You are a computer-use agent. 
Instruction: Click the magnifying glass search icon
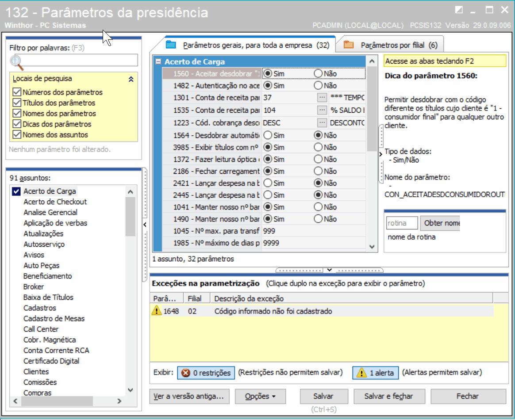tap(16, 63)
